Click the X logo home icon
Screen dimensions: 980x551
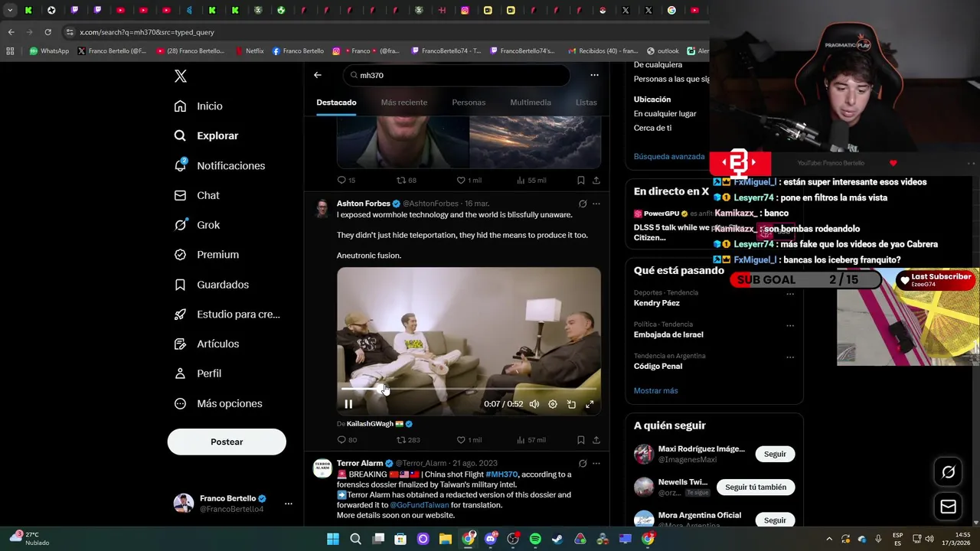tap(181, 76)
